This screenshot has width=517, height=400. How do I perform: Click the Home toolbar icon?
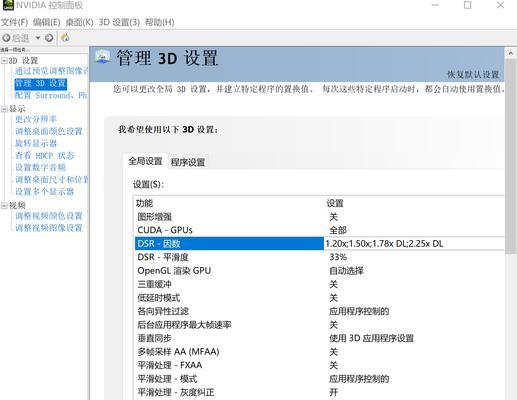(x=65, y=38)
